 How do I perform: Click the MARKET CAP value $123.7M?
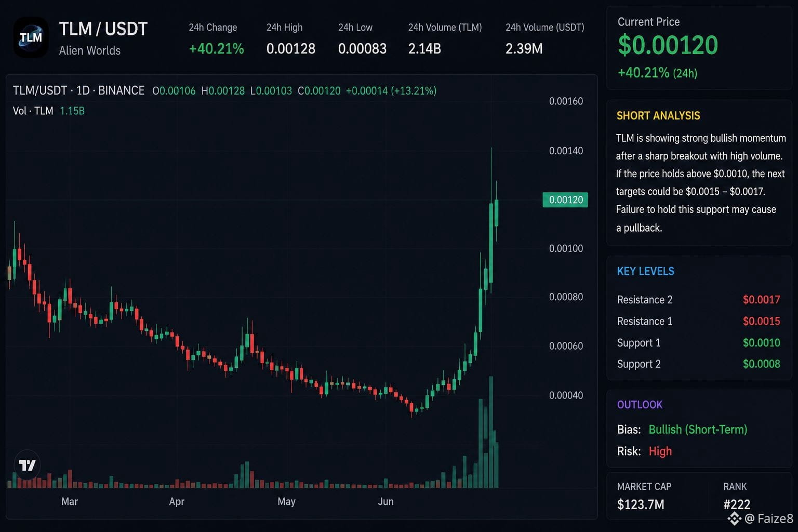(x=641, y=504)
